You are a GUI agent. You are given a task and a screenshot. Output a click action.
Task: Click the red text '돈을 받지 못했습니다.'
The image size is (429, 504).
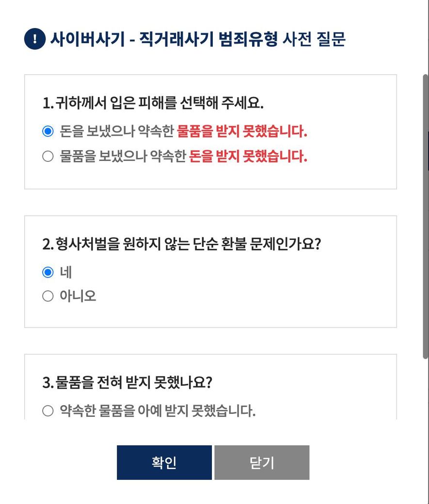pos(248,157)
